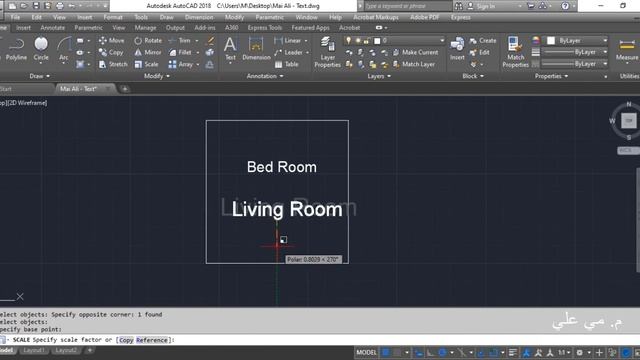The image size is (640, 360).
Task: Click the Erase tool icon in Modify panel
Action: point(210,40)
